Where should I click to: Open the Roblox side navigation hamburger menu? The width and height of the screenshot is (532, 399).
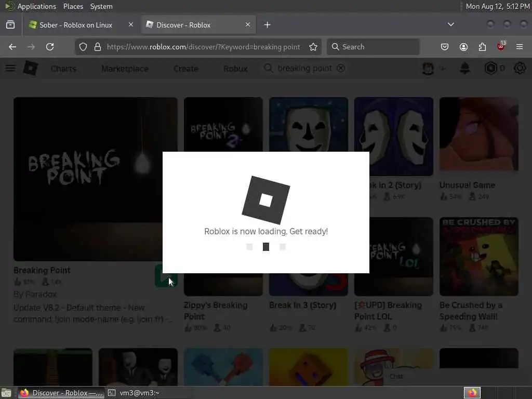pyautogui.click(x=10, y=68)
